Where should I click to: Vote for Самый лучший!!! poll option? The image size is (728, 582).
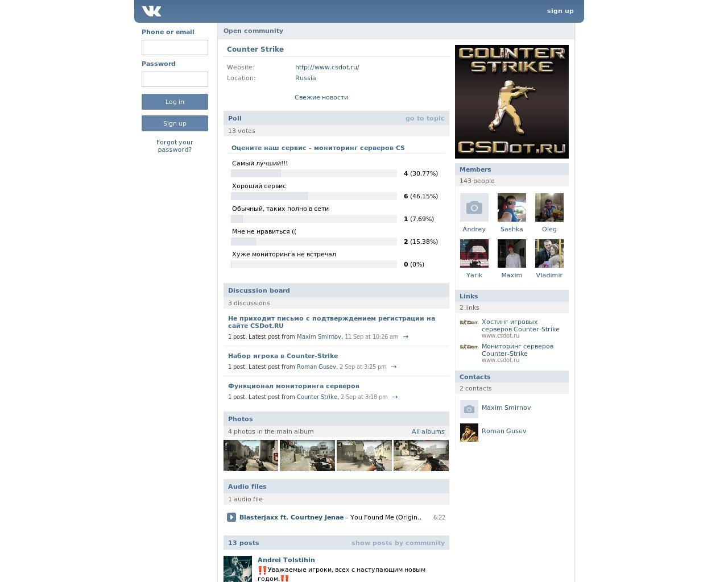(260, 163)
